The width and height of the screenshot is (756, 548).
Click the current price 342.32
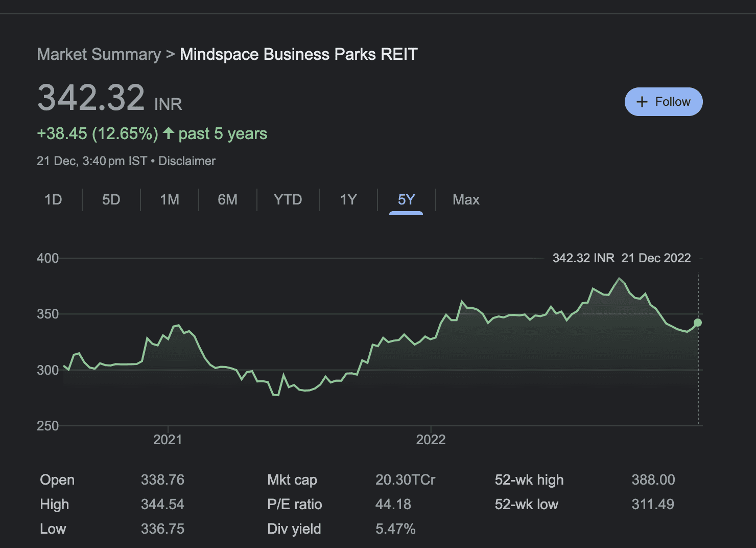point(91,98)
